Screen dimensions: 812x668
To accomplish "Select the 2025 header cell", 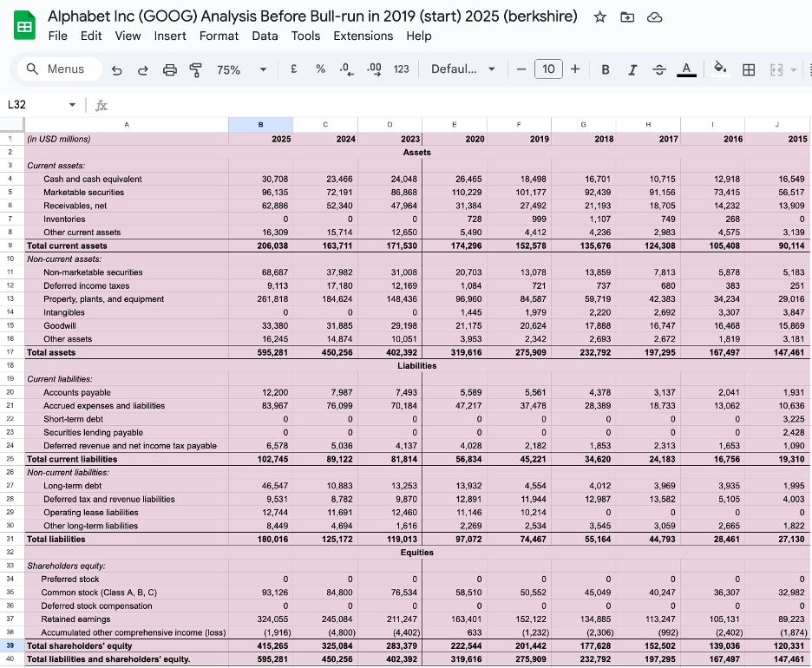I will 260,139.
